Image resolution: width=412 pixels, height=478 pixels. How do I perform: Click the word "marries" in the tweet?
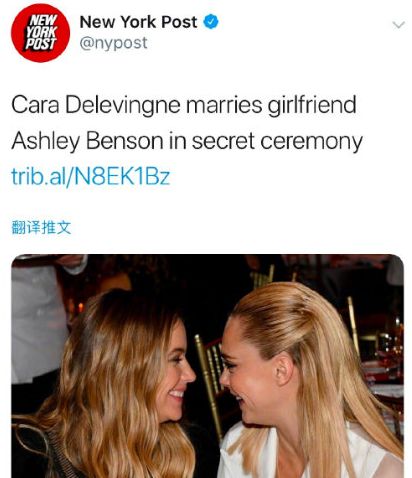[224, 105]
